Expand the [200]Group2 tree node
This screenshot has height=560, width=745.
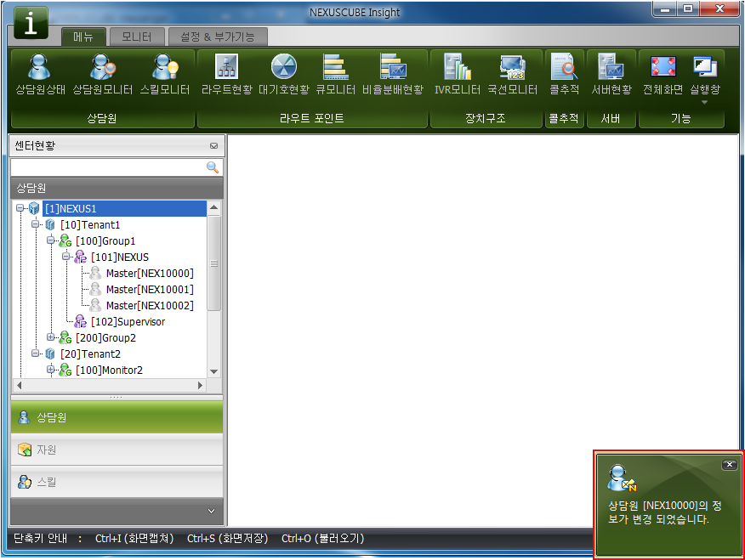click(x=50, y=337)
